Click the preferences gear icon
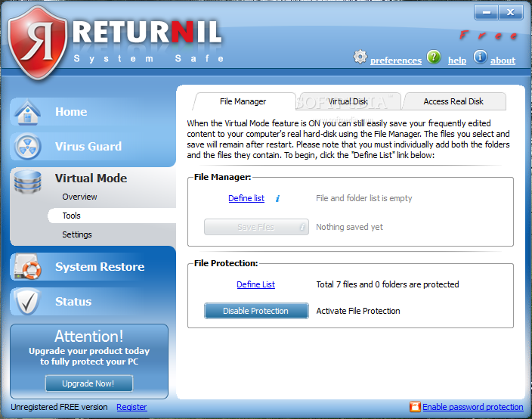This screenshot has width=532, height=419. click(360, 57)
